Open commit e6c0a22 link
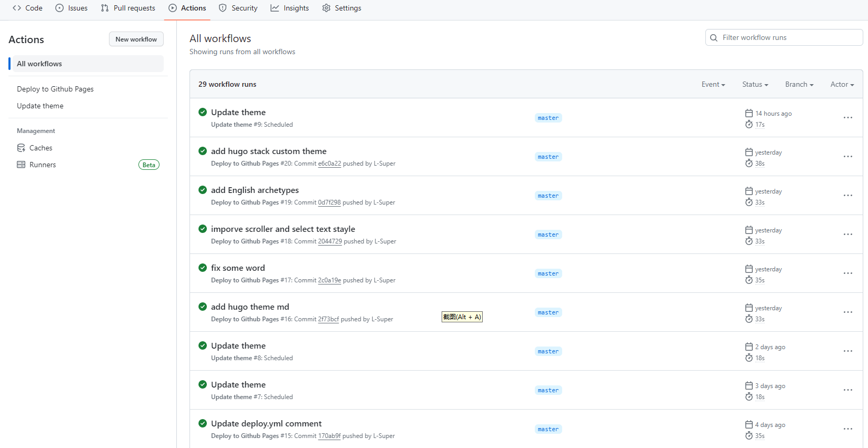This screenshot has height=448, width=868. tap(330, 164)
